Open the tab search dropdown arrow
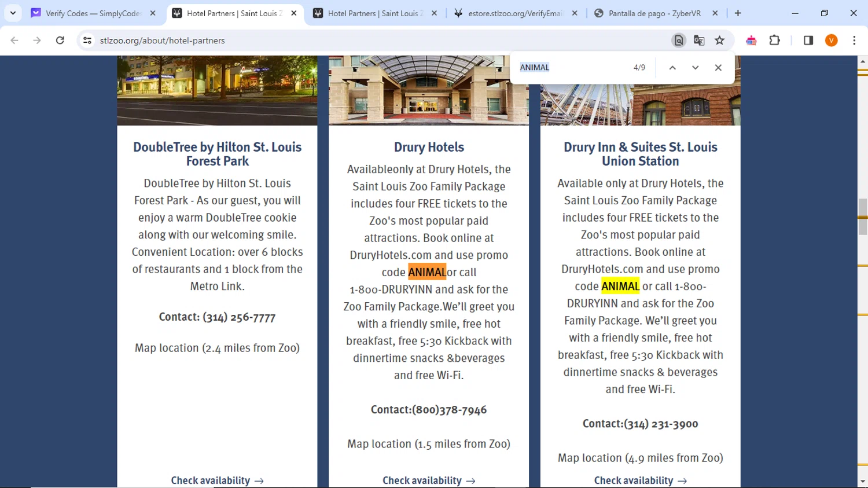Viewport: 868px width, 488px height. pos(13,13)
